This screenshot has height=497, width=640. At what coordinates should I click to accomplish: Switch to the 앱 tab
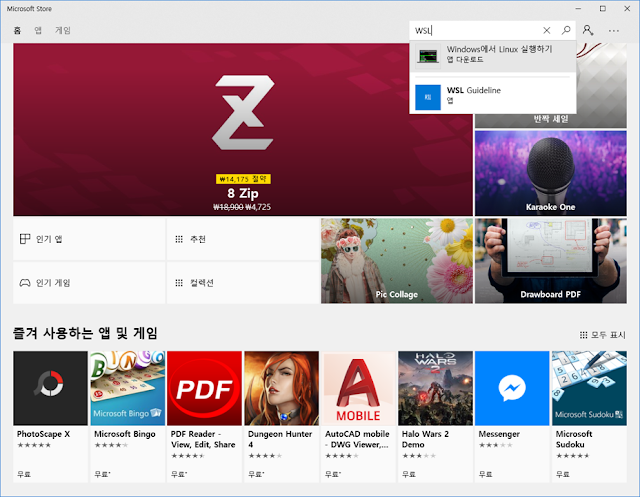(x=38, y=30)
